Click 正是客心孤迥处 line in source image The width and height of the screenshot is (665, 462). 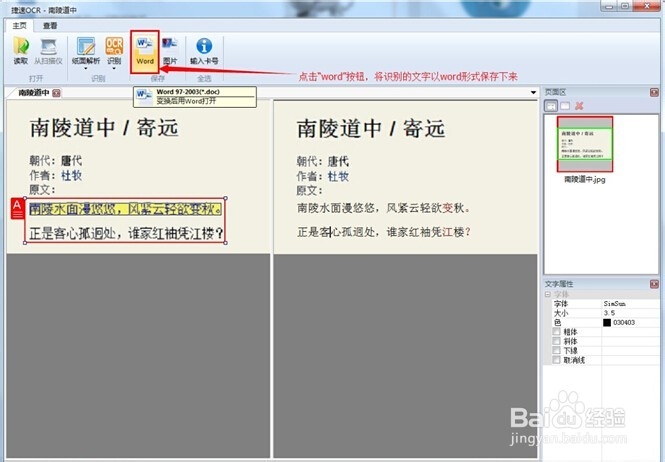[x=126, y=233]
